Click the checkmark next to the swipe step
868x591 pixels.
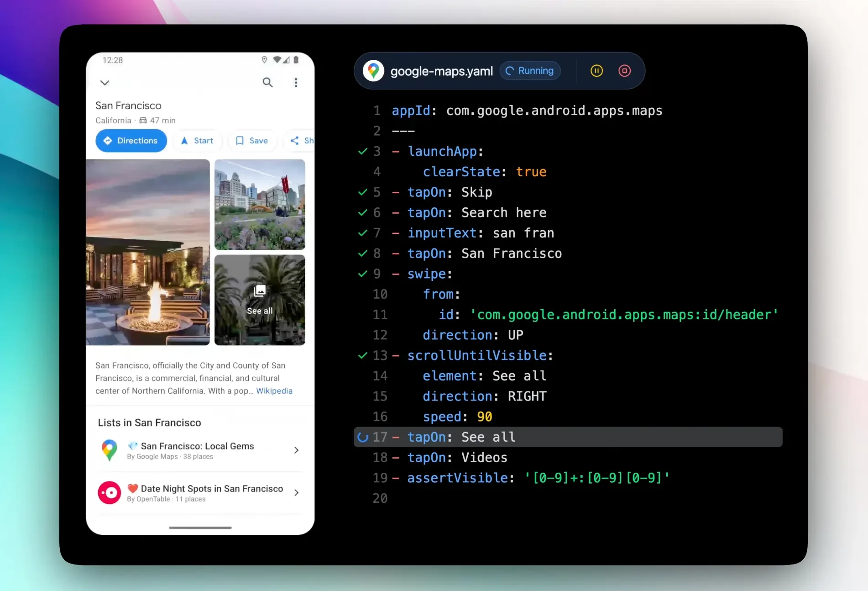point(361,274)
